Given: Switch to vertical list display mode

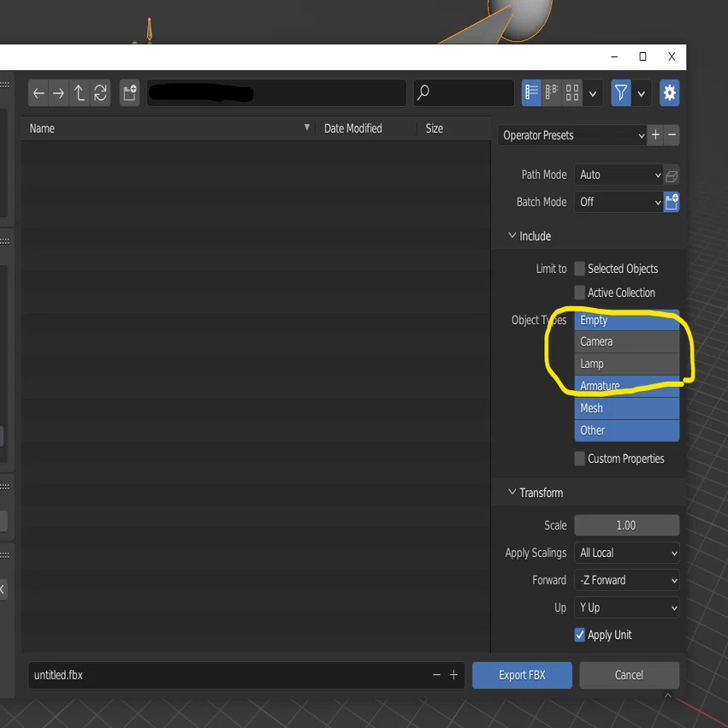Looking at the screenshot, I should click(x=531, y=93).
